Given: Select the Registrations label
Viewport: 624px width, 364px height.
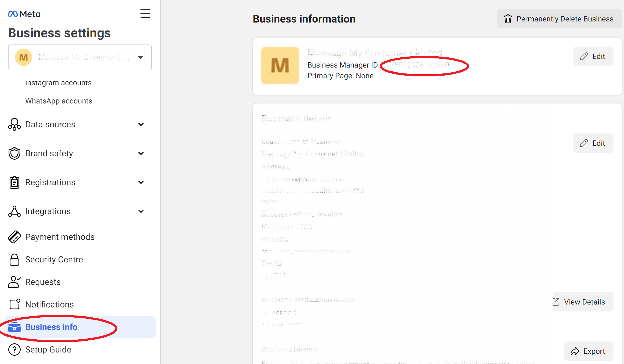Looking at the screenshot, I should (x=50, y=182).
